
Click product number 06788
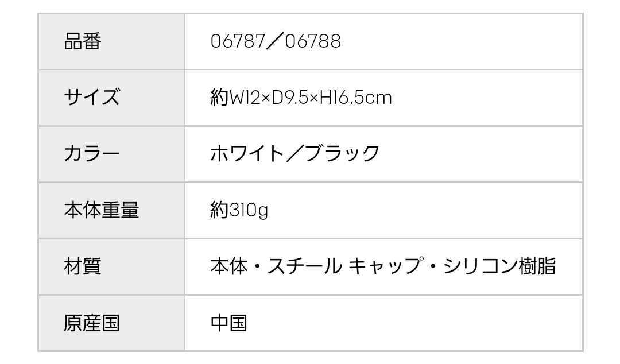[313, 41]
